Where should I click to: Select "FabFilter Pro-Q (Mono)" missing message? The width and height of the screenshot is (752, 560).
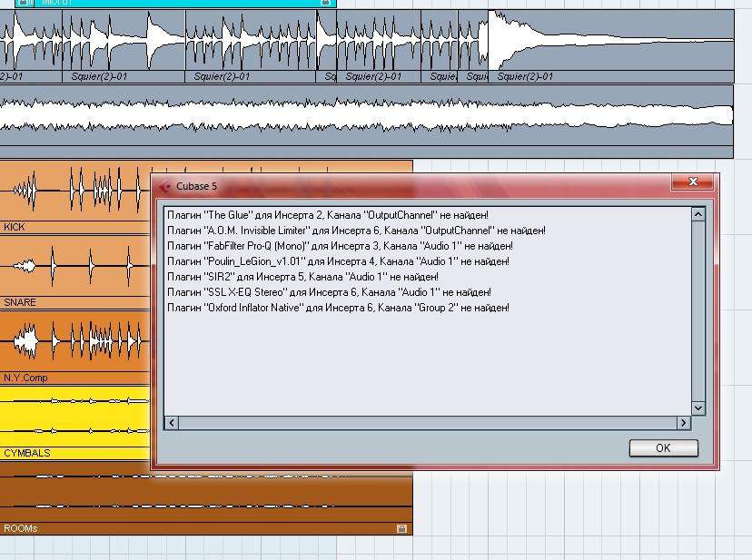pos(340,246)
